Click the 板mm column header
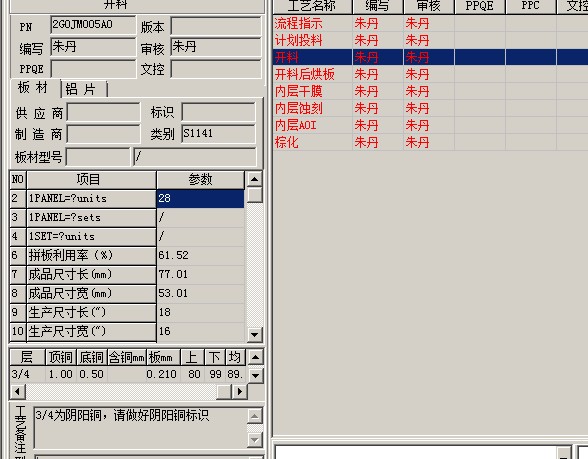Screen dimensions: 588x459 163,357
